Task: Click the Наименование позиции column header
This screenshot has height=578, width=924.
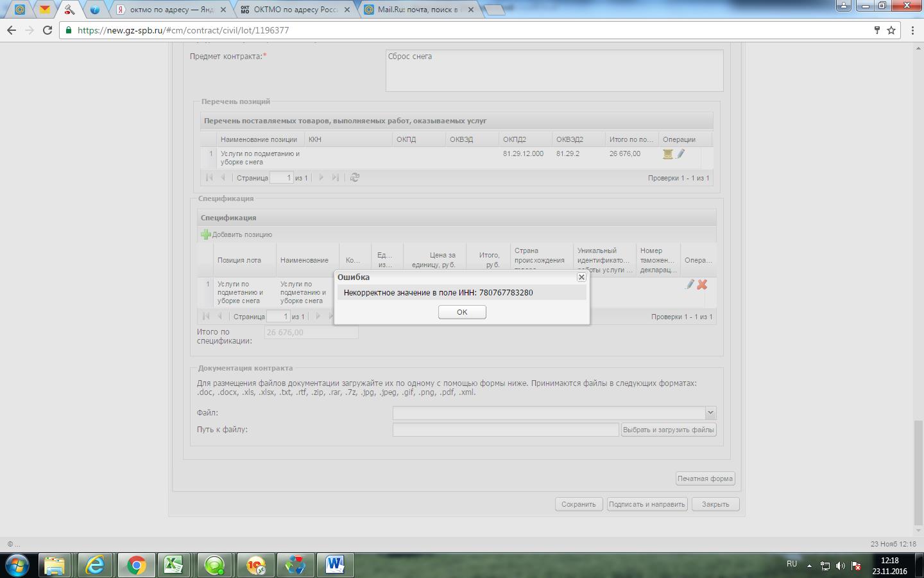Action: (x=260, y=139)
